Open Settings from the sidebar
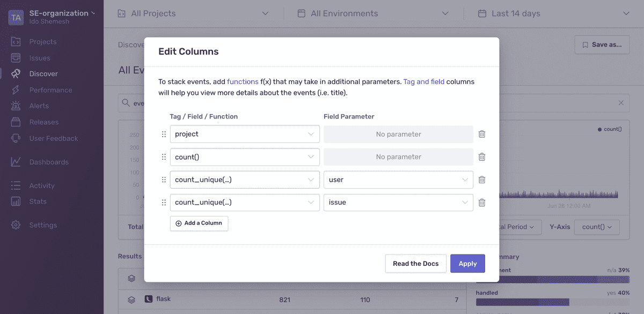 [x=43, y=225]
